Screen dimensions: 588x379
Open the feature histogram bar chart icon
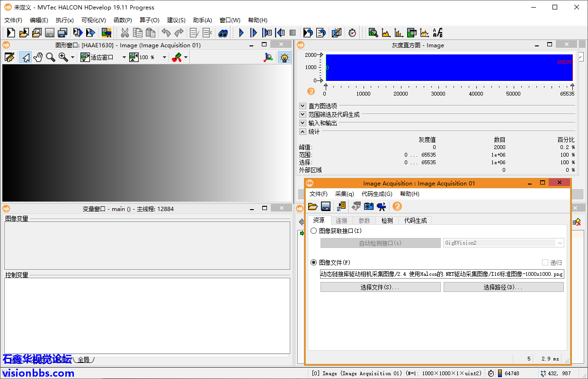tap(399, 33)
